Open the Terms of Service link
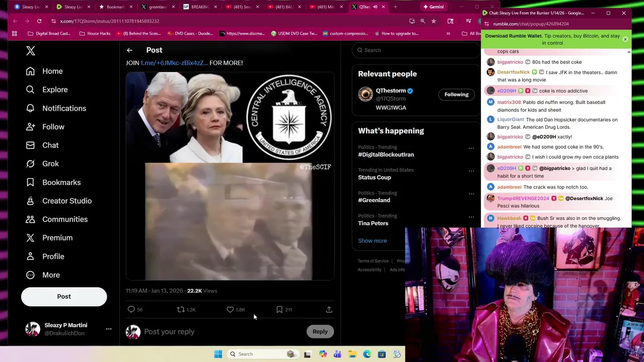Viewport: 644px width, 362px height. coord(373,261)
